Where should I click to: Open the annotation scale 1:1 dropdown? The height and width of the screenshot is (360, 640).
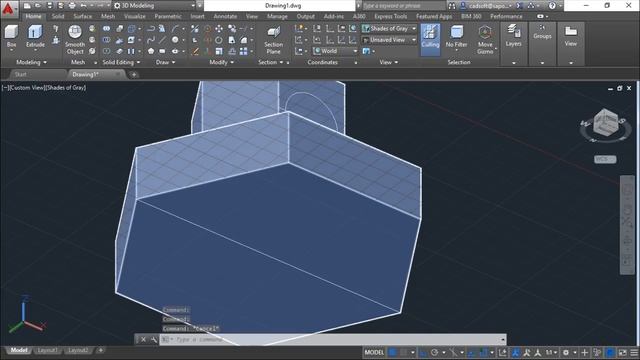[551, 352]
